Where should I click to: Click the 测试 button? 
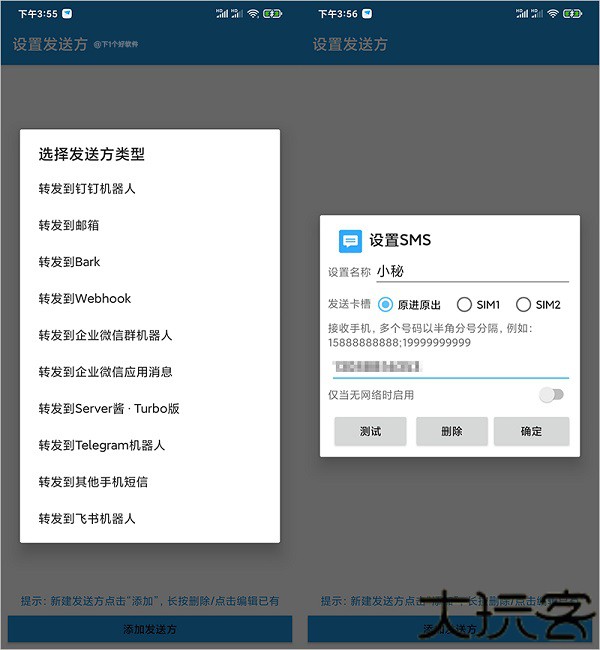[370, 432]
